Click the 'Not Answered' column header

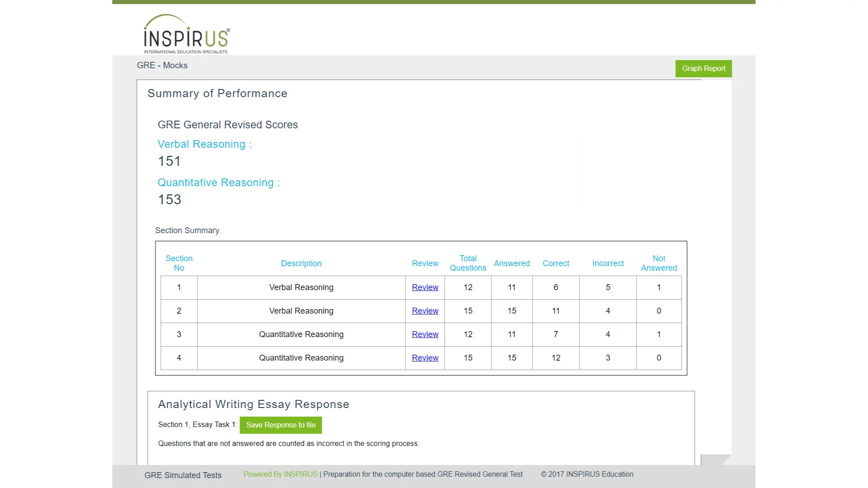tap(659, 263)
